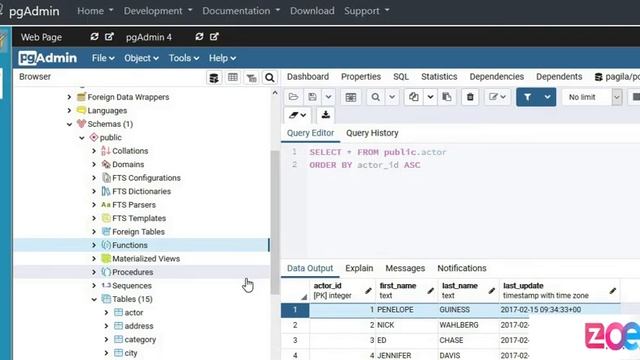Image resolution: width=640 pixels, height=360 pixels.
Task: Expand the Foreign Data Wrappers node
Action: click(x=69, y=97)
